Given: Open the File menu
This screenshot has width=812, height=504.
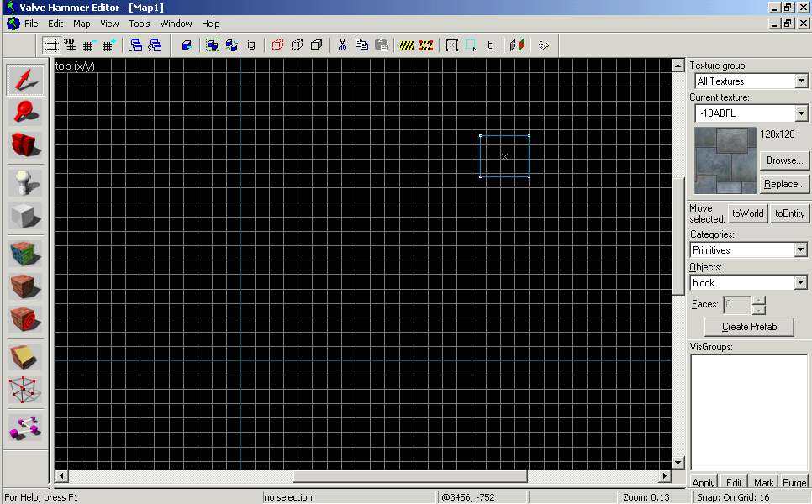Looking at the screenshot, I should (x=31, y=24).
